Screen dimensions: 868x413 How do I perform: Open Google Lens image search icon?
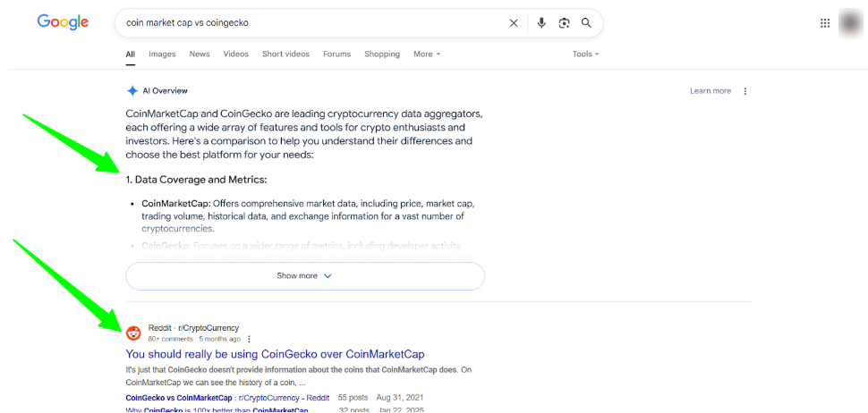pyautogui.click(x=564, y=22)
